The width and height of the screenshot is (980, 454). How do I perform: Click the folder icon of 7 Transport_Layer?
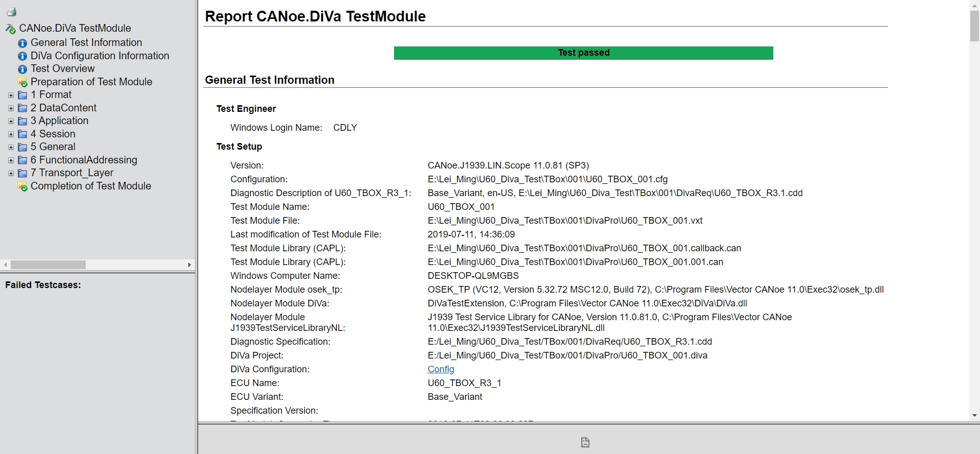[22, 173]
